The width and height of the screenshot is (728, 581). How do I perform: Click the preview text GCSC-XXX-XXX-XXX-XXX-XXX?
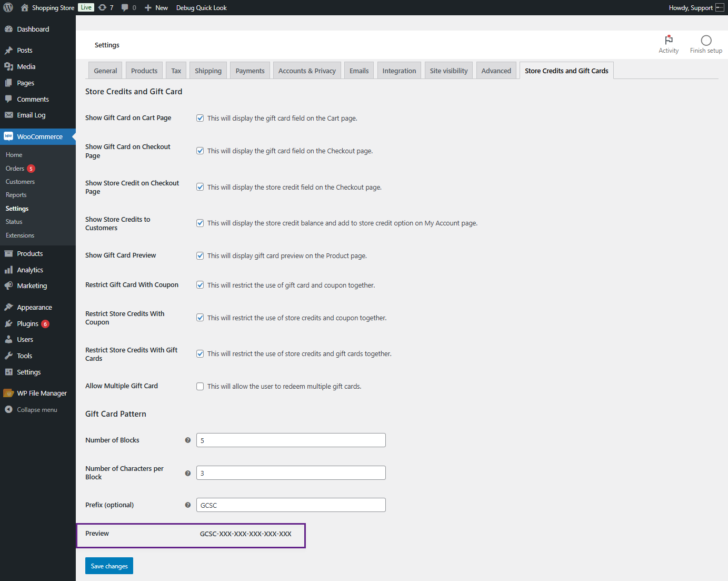[x=246, y=534]
